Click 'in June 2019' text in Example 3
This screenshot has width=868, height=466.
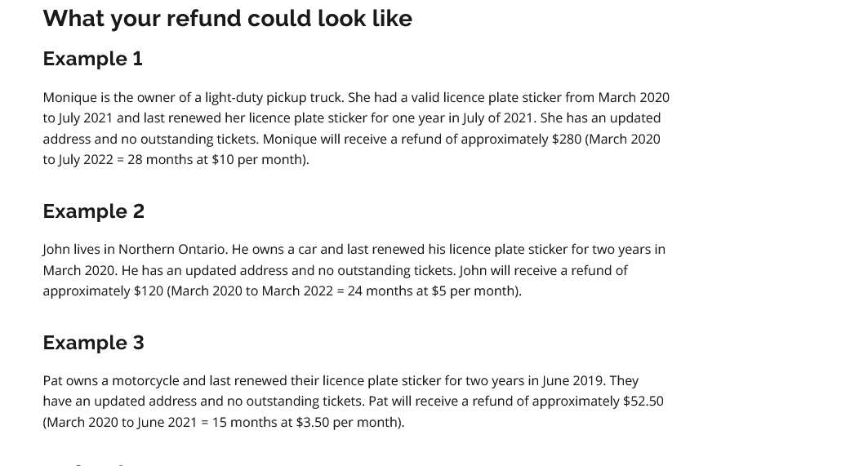pos(567,381)
